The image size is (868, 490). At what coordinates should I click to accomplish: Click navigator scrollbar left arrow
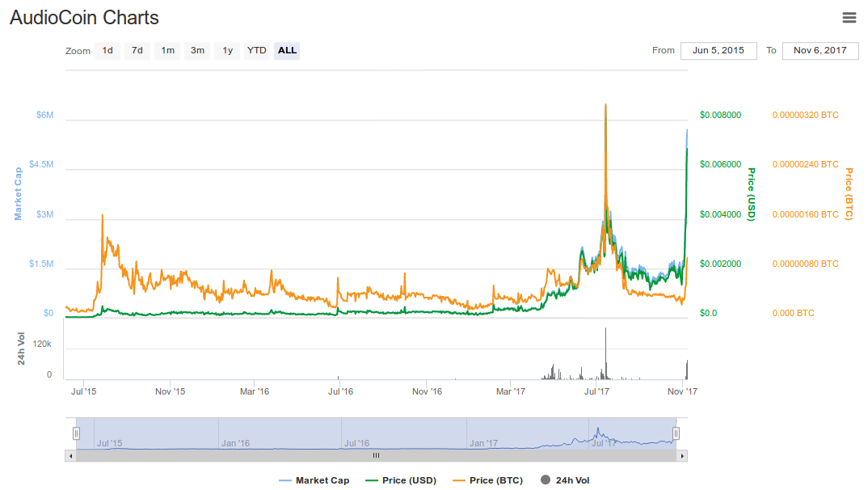pos(70,456)
